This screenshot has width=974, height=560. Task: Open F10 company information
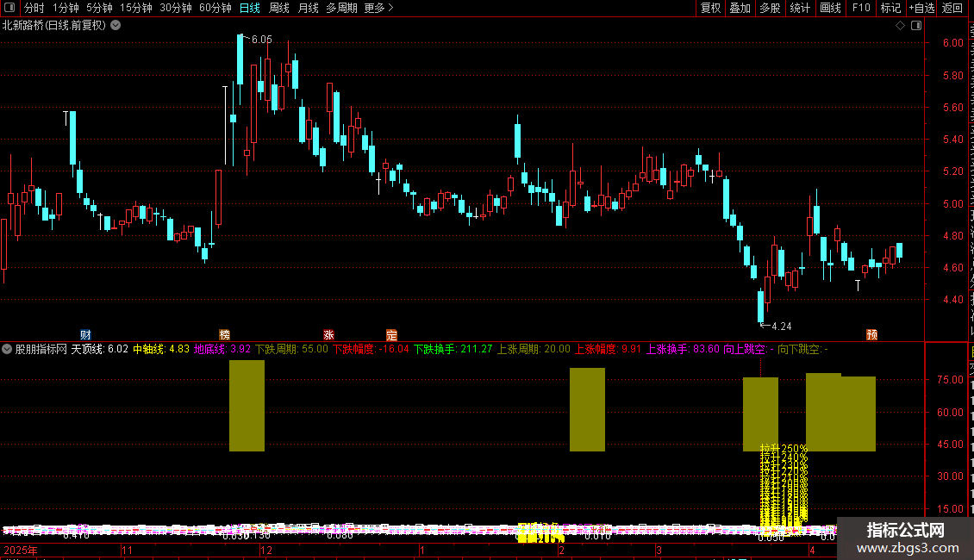tap(860, 8)
